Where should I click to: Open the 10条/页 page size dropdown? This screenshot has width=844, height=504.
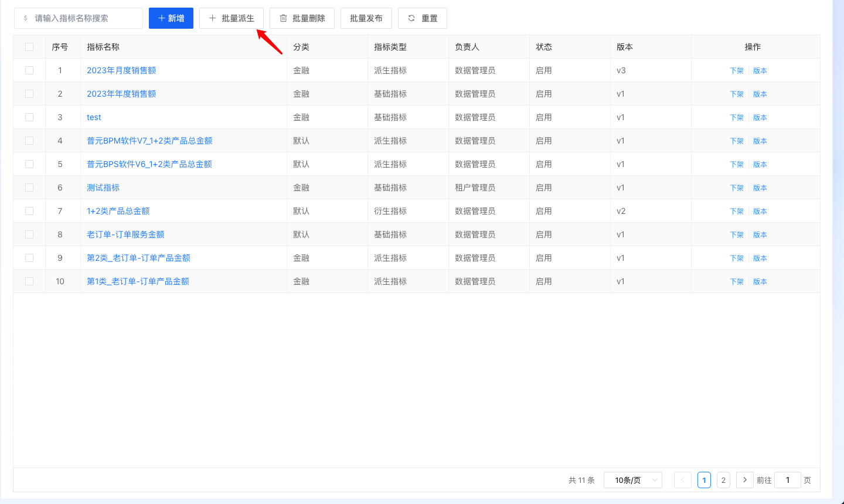[x=632, y=480]
